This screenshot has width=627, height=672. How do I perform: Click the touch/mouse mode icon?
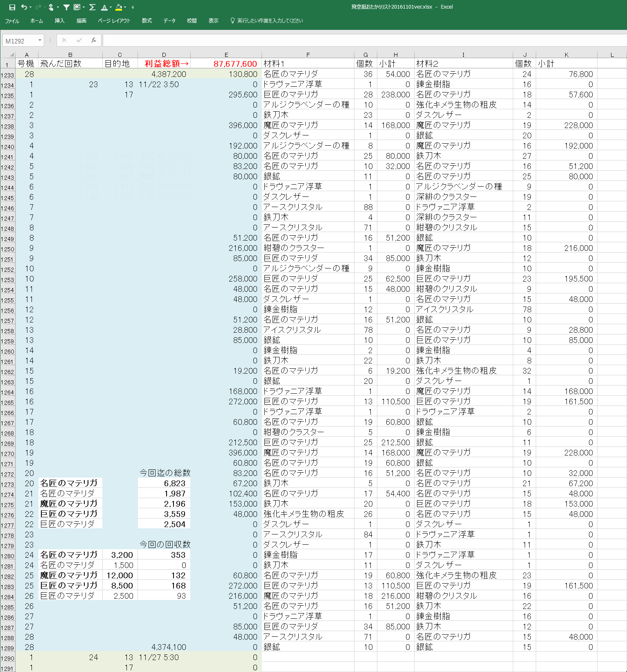tap(51, 7)
